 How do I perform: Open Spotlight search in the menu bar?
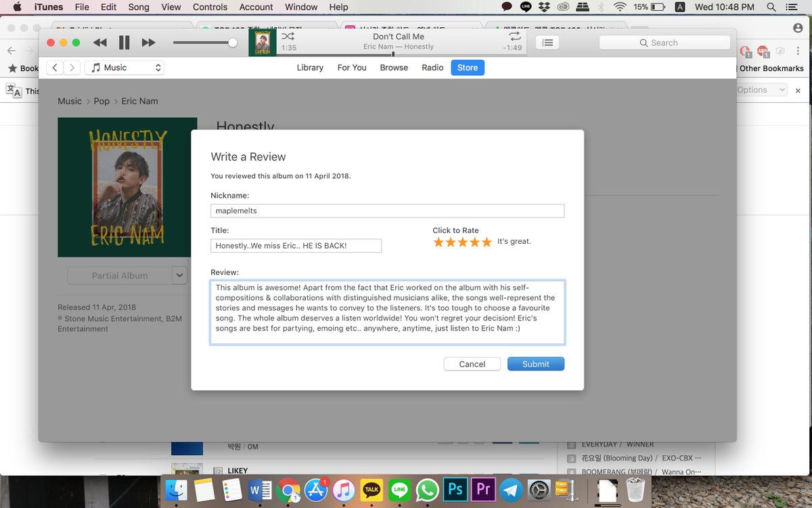pos(771,7)
